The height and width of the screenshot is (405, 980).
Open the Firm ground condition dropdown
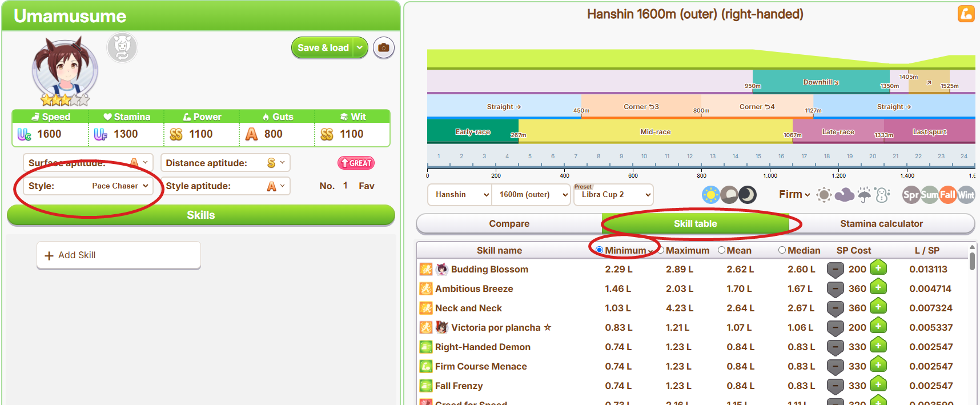click(794, 195)
